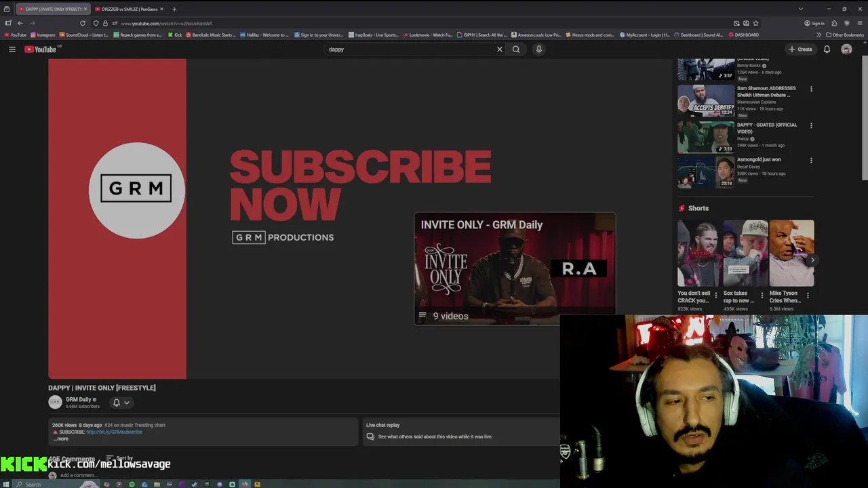Open options for 'You don't sell CRACK' short
Screen dimensions: 868x488
[716, 295]
